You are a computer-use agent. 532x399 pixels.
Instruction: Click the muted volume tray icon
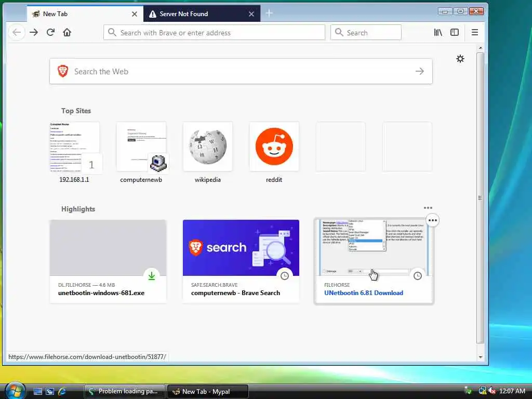[x=492, y=391]
